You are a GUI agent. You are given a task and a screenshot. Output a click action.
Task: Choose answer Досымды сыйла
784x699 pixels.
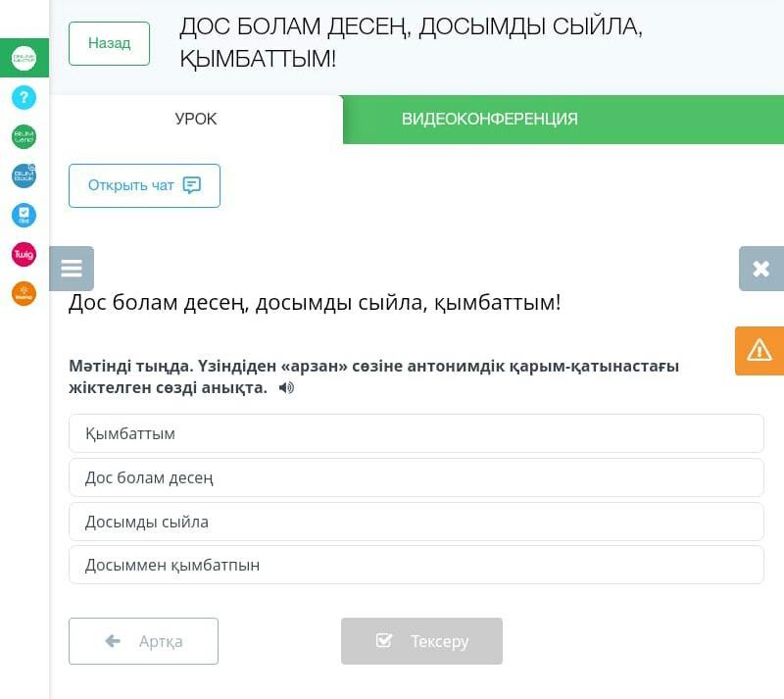(x=416, y=522)
